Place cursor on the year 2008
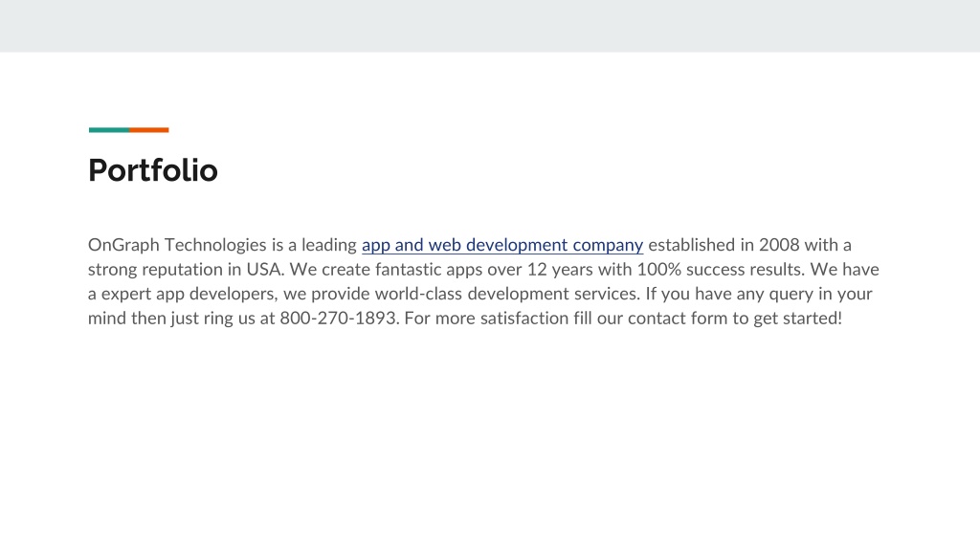 [779, 245]
